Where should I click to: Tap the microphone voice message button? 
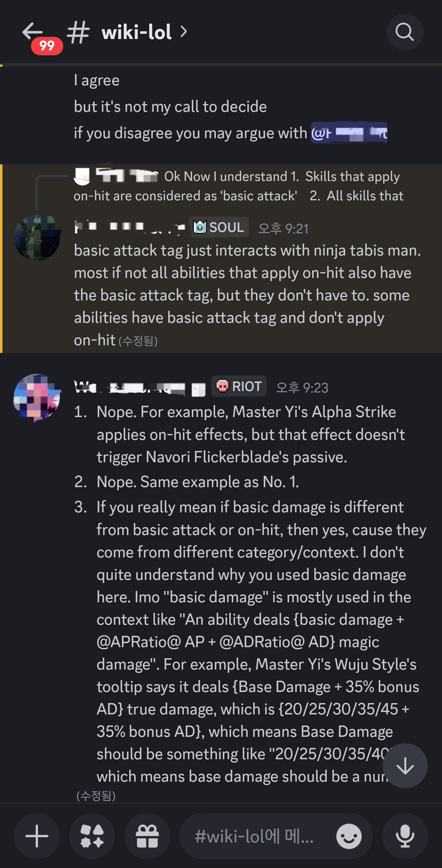[x=405, y=836]
